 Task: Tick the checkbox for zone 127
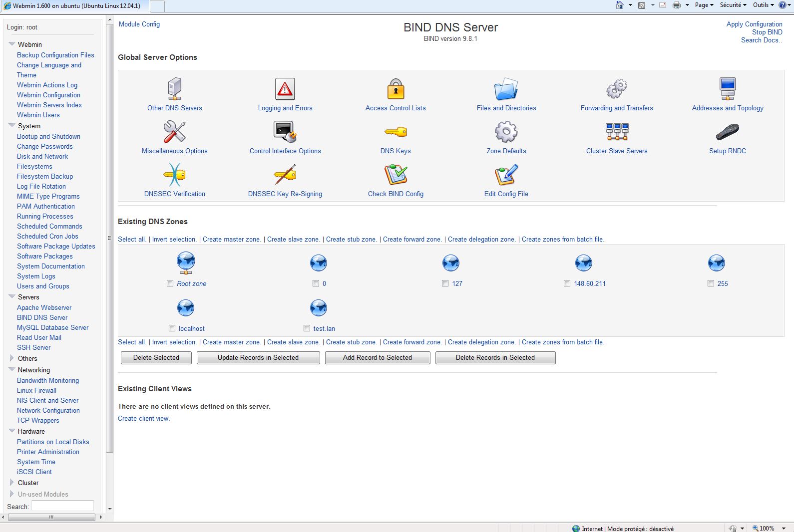coord(445,283)
